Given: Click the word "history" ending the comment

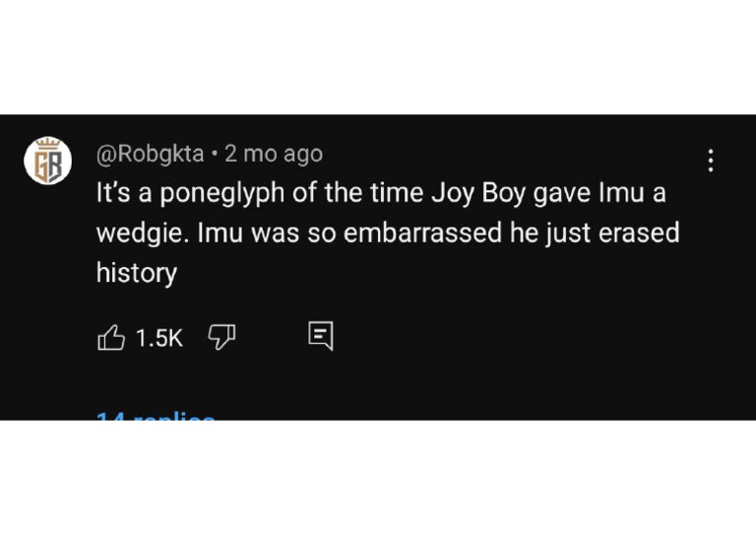Looking at the screenshot, I should click(136, 273).
